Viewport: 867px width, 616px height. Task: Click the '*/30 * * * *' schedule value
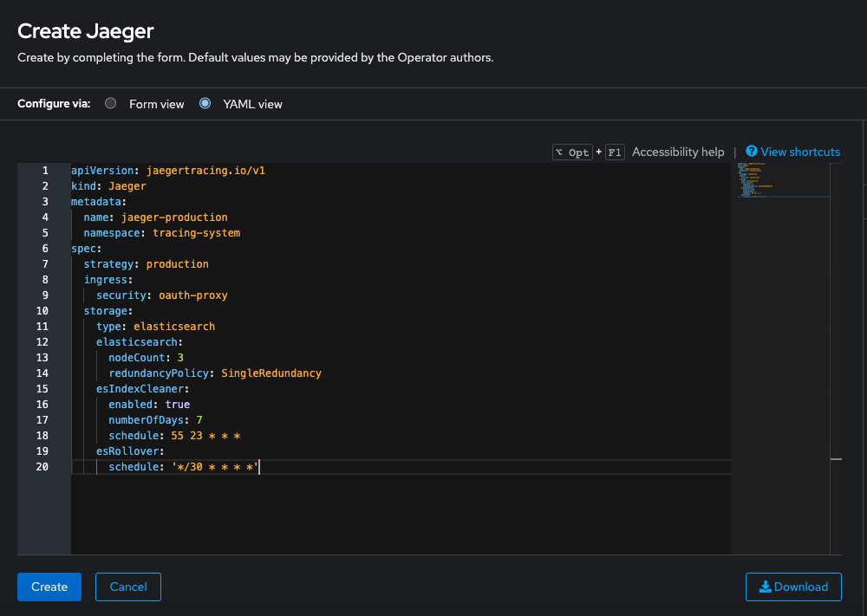click(215, 467)
